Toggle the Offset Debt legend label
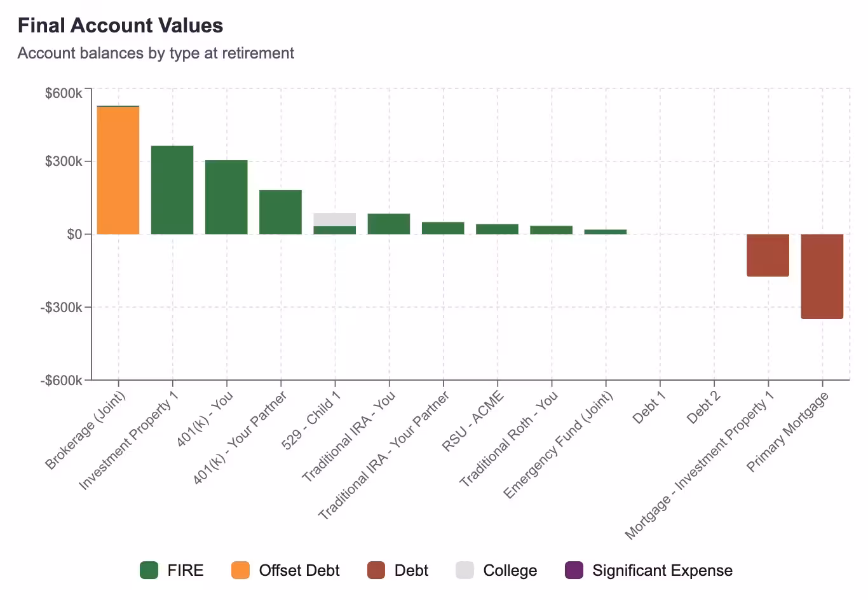The height and width of the screenshot is (600, 868). [x=299, y=570]
